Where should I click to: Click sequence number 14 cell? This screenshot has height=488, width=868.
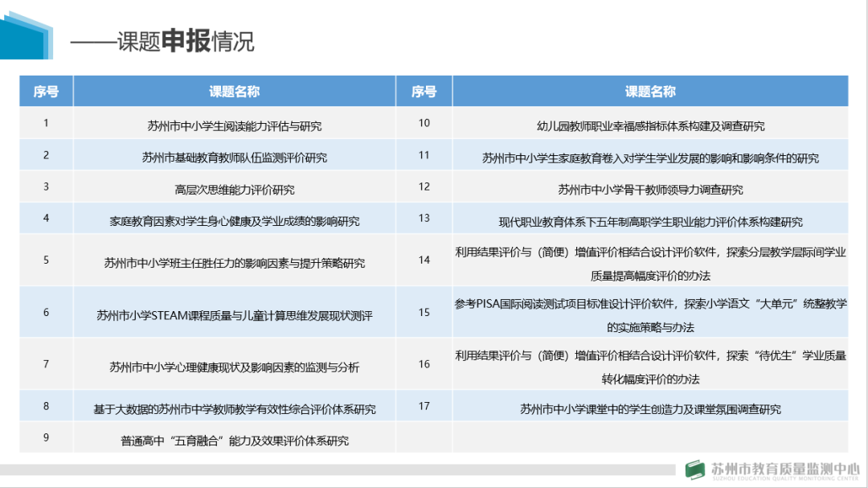(x=424, y=260)
